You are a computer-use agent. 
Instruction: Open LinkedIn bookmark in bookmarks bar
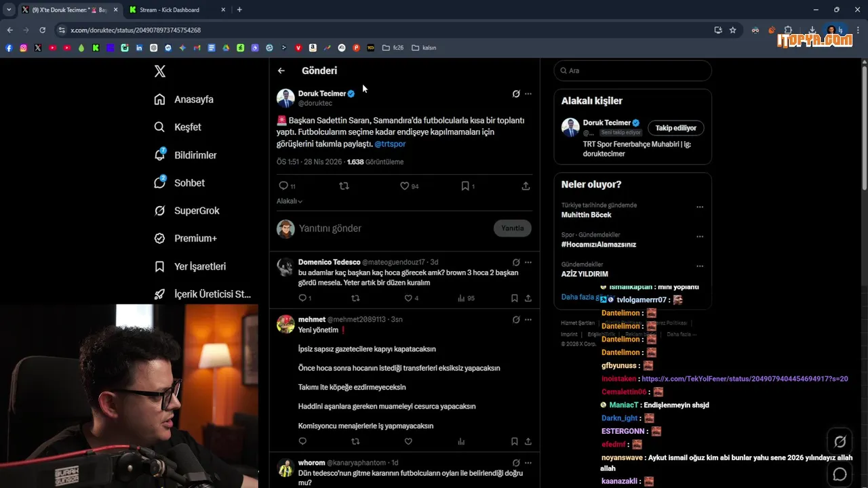coord(139,48)
